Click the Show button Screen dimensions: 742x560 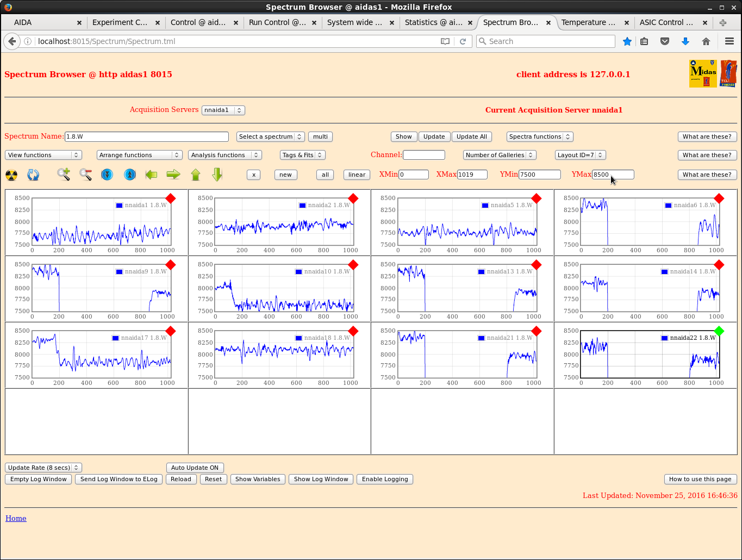point(404,136)
